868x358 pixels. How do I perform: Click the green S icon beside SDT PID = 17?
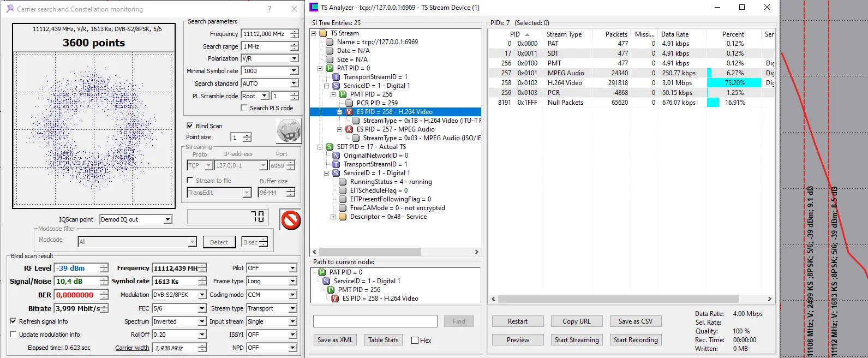tap(330, 147)
